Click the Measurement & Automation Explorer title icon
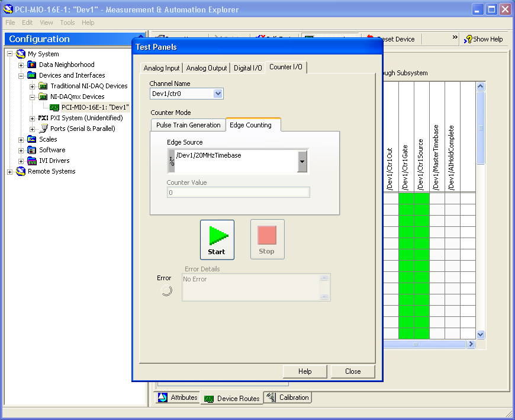515x420 pixels. [x=8, y=9]
